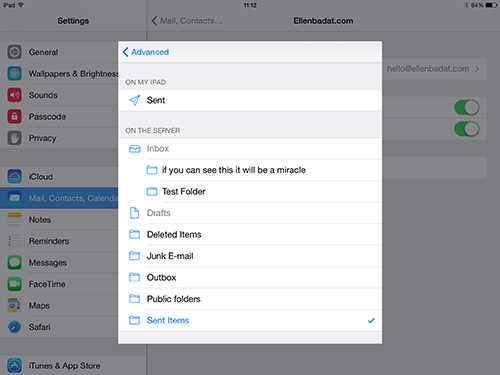Viewport: 500px width, 375px height.
Task: Open hello@ellenbadat.com account chevron
Action: tap(477, 69)
